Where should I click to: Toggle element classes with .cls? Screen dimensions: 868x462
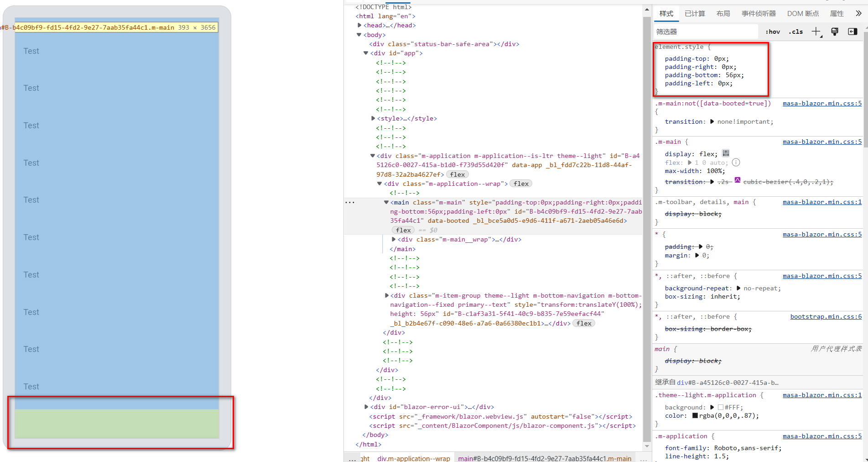coord(795,31)
